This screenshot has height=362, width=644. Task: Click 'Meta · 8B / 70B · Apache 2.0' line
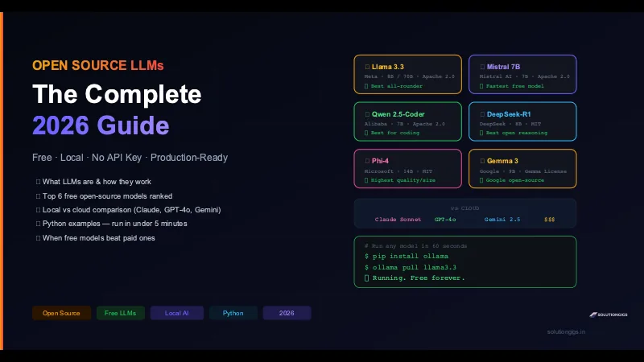410,76
